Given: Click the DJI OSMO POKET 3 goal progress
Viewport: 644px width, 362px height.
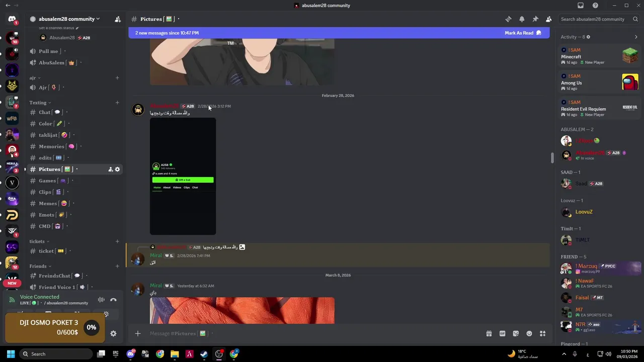Looking at the screenshot, I should click(55, 327).
